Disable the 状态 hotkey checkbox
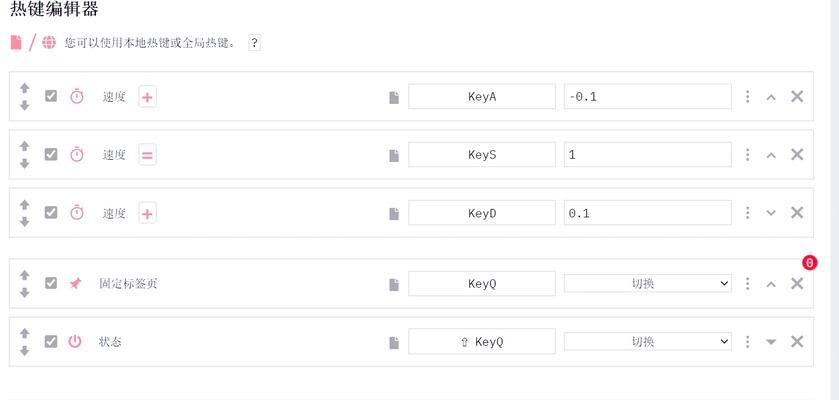The width and height of the screenshot is (839, 400). [x=51, y=341]
